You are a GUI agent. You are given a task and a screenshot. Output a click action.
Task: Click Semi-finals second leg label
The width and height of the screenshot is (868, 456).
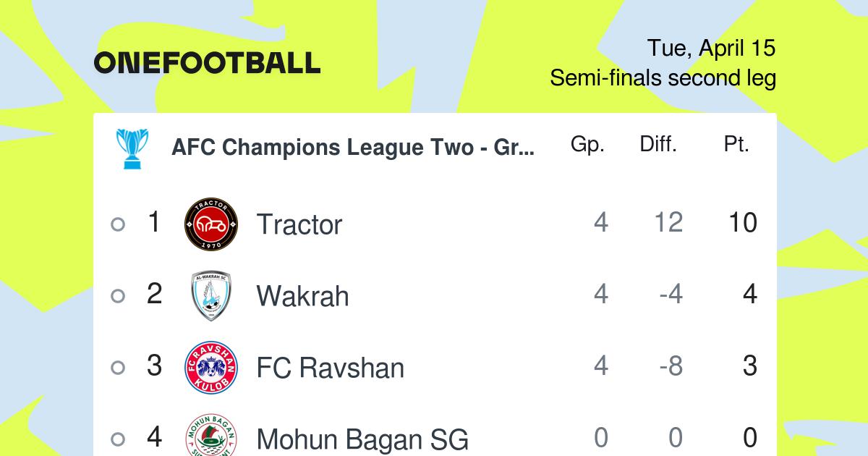click(663, 77)
